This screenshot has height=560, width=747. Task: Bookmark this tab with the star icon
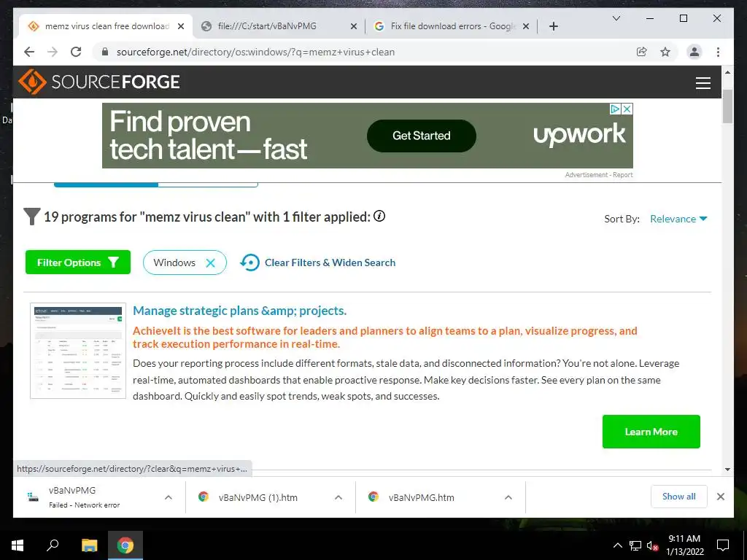pos(665,52)
